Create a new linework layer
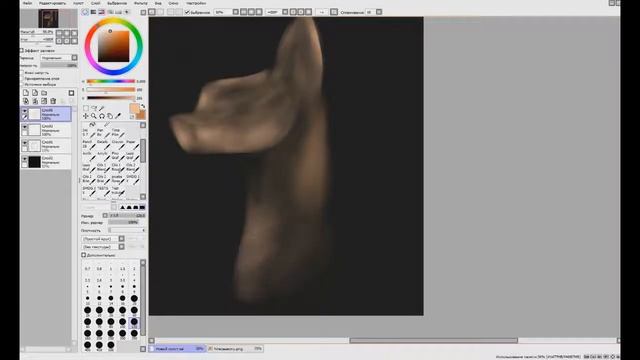 coord(35,93)
